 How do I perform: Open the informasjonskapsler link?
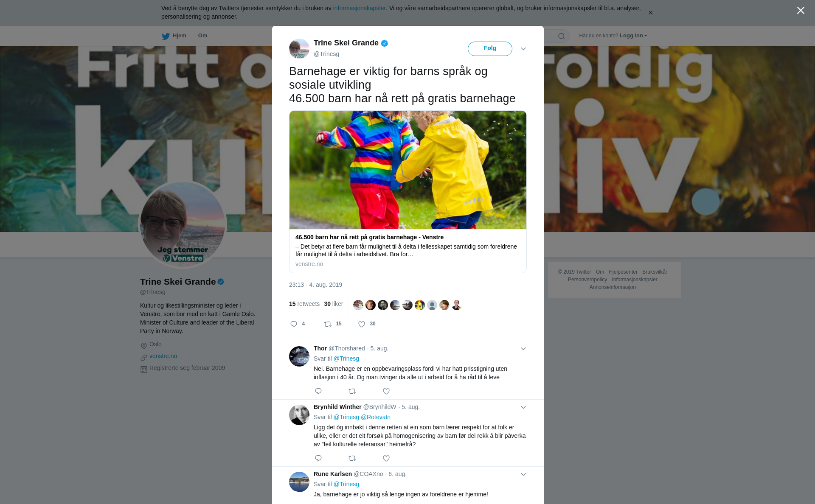[359, 8]
